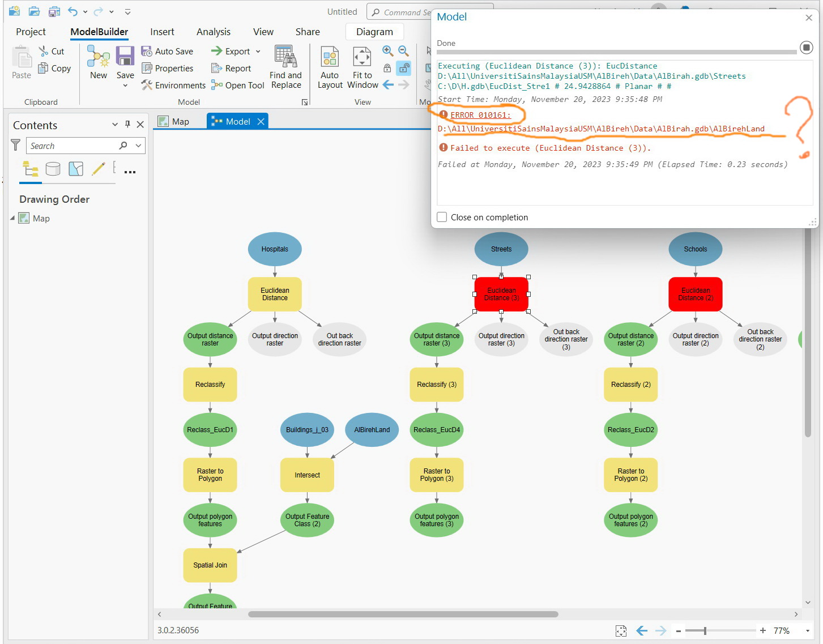The width and height of the screenshot is (823, 644).
Task: Click the zoom in magnifier icon
Action: click(x=387, y=51)
